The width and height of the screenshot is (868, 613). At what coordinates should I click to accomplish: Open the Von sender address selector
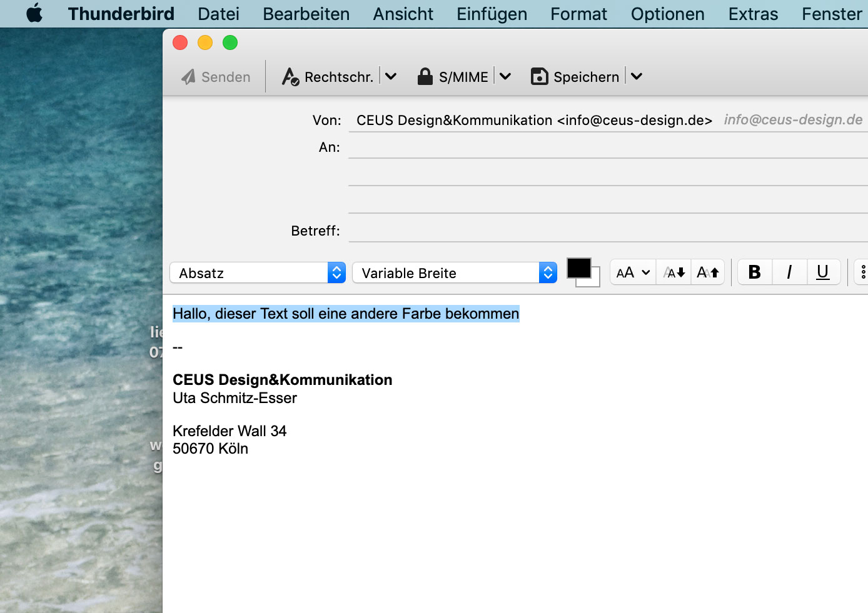tap(608, 120)
